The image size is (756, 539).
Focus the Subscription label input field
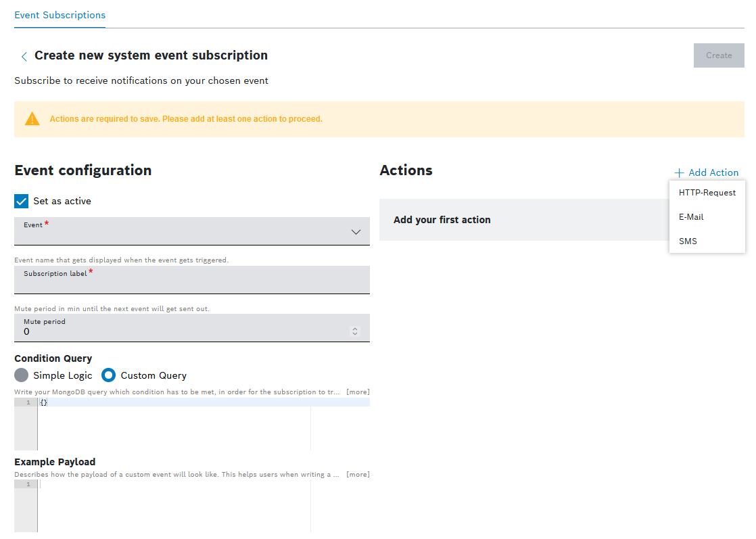point(192,283)
